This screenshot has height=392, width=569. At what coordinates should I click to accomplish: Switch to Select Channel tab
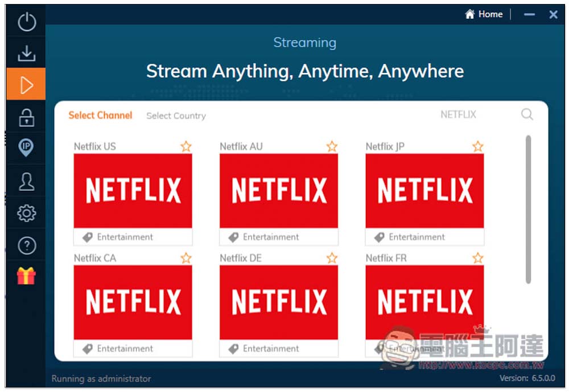click(100, 115)
